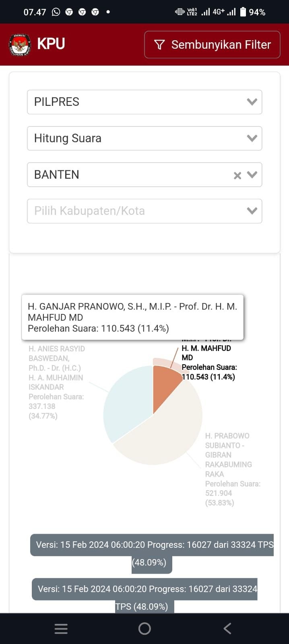The width and height of the screenshot is (289, 644).
Task: Expand the BANTEN dropdown chevron
Action: point(253,175)
